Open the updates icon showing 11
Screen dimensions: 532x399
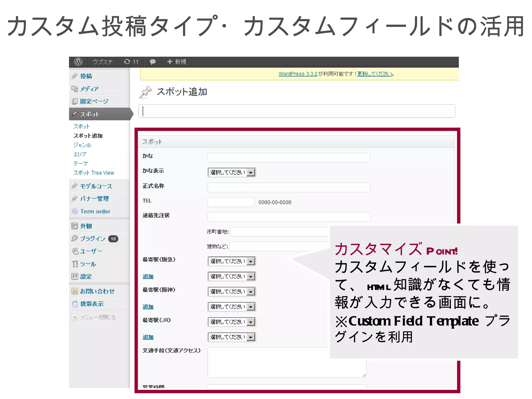[127, 62]
